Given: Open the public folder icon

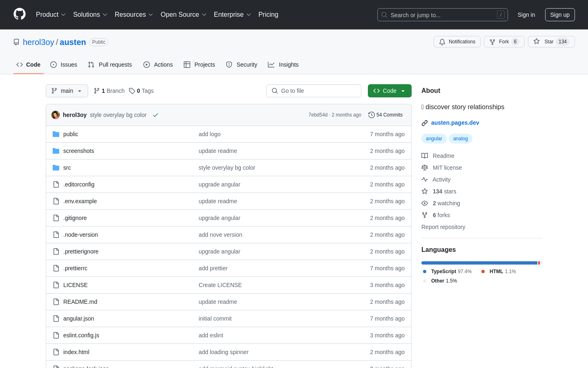Looking at the screenshot, I should point(56,134).
